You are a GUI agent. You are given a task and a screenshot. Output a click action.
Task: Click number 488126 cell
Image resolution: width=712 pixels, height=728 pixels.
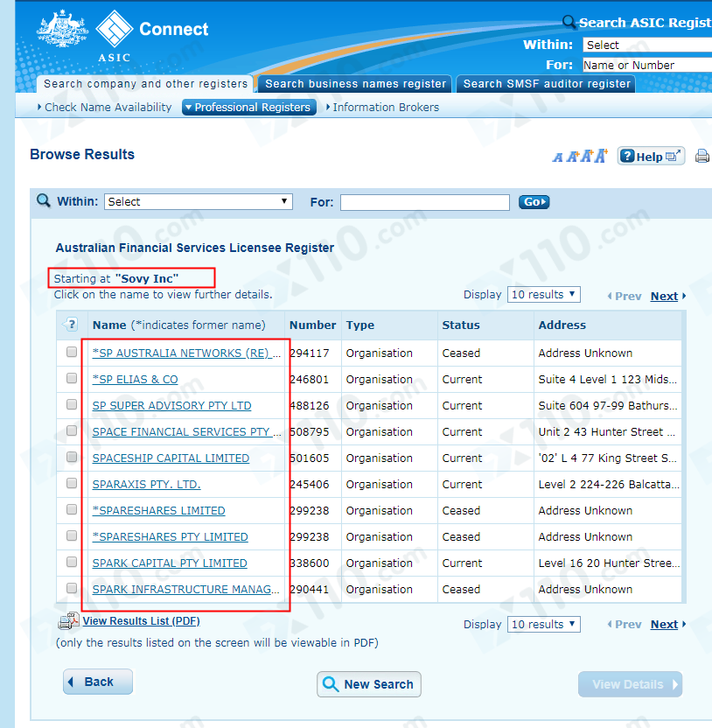coord(310,405)
